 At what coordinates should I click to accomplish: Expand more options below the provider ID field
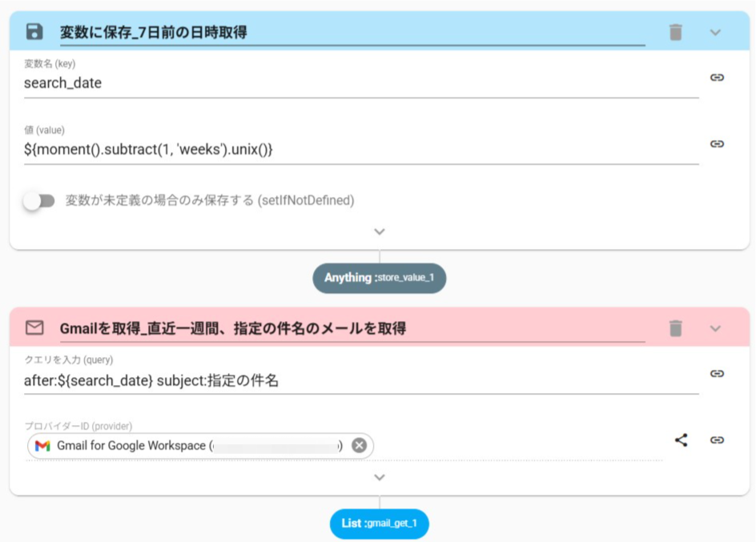[380, 477]
